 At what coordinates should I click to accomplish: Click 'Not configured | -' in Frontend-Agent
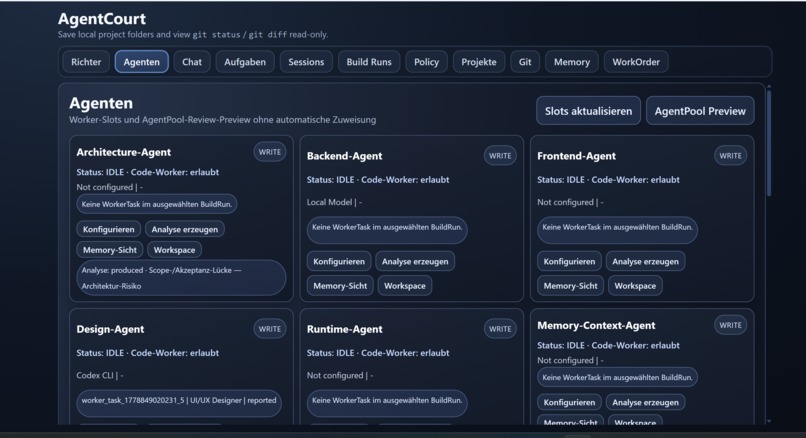pyautogui.click(x=570, y=202)
